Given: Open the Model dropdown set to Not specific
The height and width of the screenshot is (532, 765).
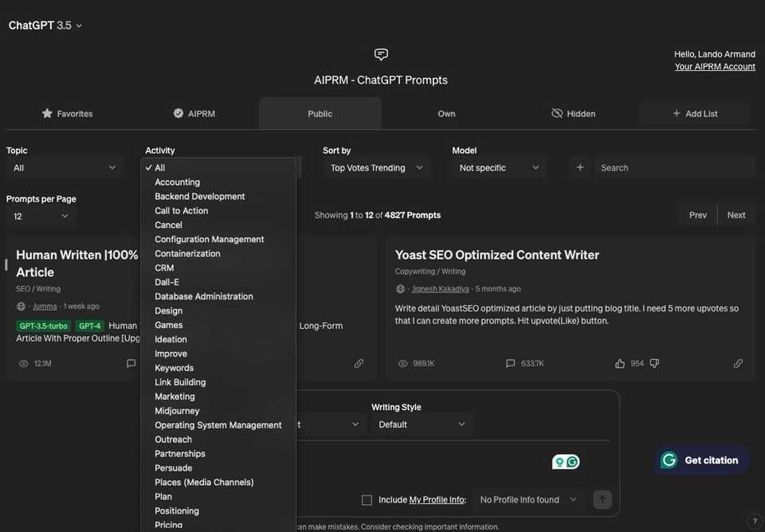Looking at the screenshot, I should point(500,168).
